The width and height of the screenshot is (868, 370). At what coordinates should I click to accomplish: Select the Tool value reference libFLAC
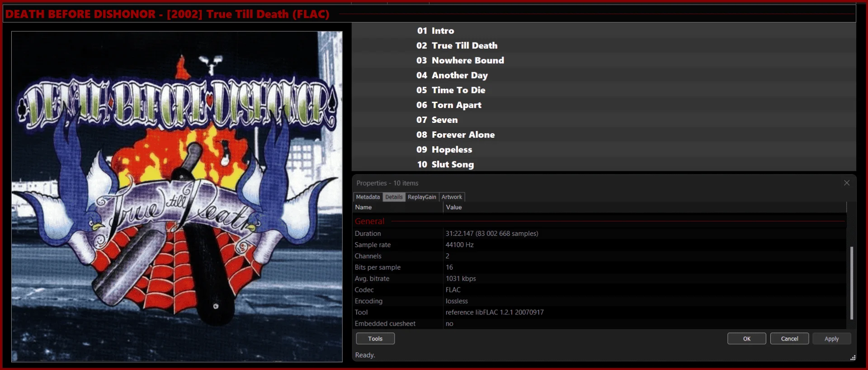click(x=495, y=313)
